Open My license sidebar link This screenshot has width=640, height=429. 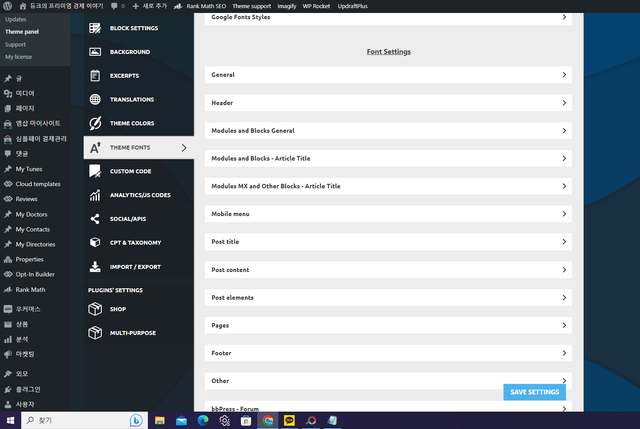coord(18,57)
